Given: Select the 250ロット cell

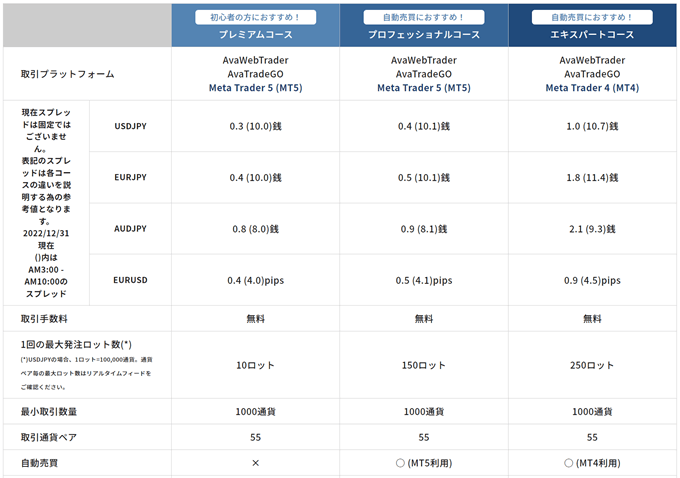Looking at the screenshot, I should pyautogui.click(x=592, y=365).
